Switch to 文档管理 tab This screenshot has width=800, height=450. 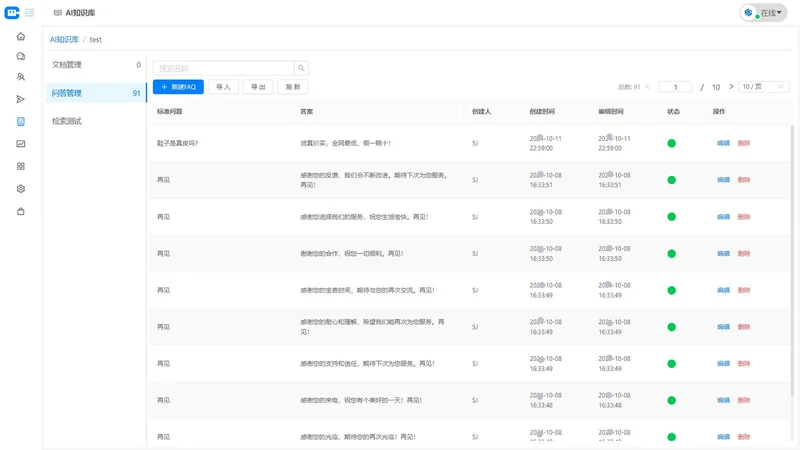96,65
